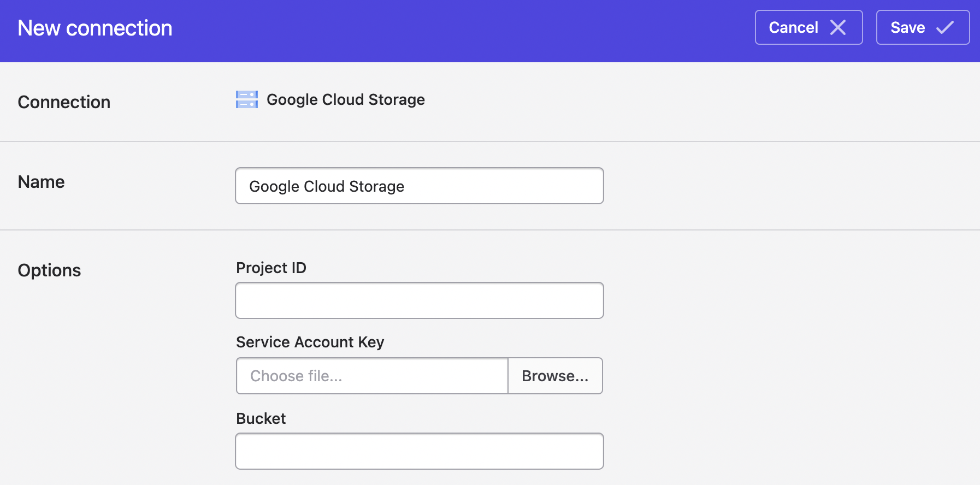Click the Choose file... field
This screenshot has width=980, height=485.
pyautogui.click(x=372, y=376)
